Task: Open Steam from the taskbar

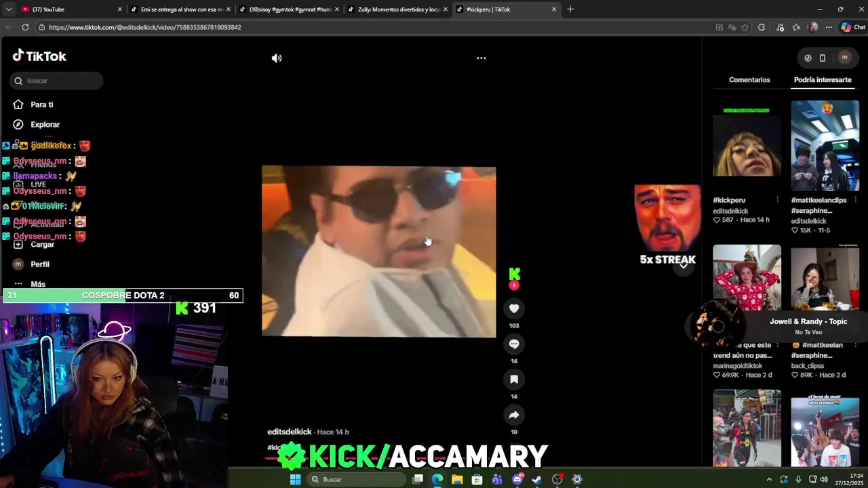Action: click(537, 479)
